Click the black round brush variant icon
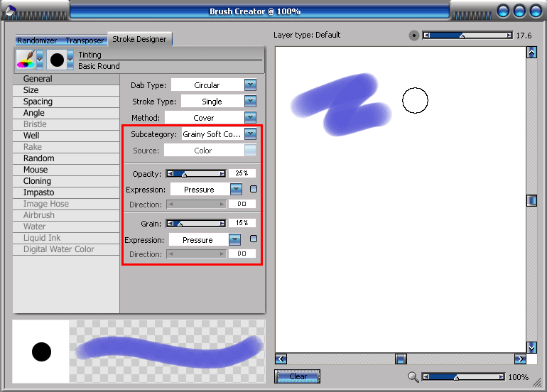 pos(57,60)
